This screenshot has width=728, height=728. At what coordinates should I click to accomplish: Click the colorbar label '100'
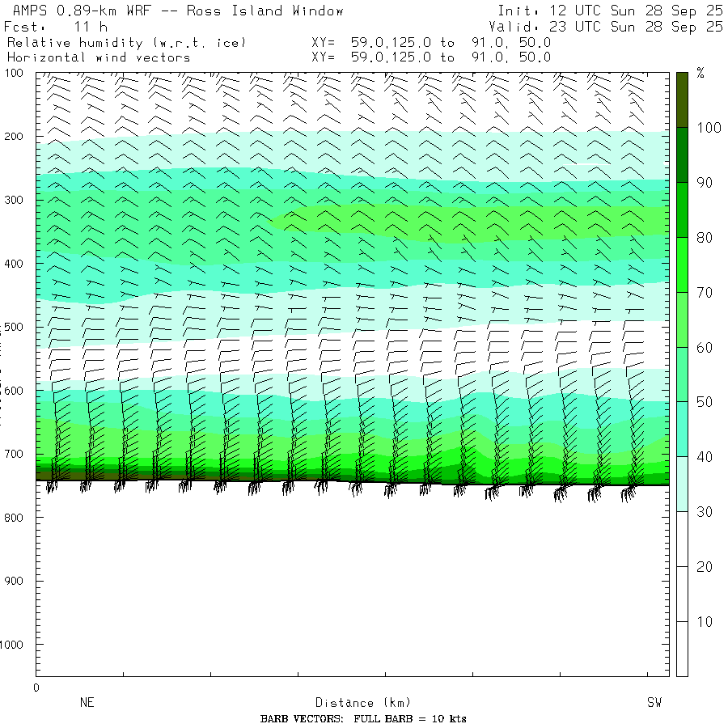pyautogui.click(x=709, y=128)
